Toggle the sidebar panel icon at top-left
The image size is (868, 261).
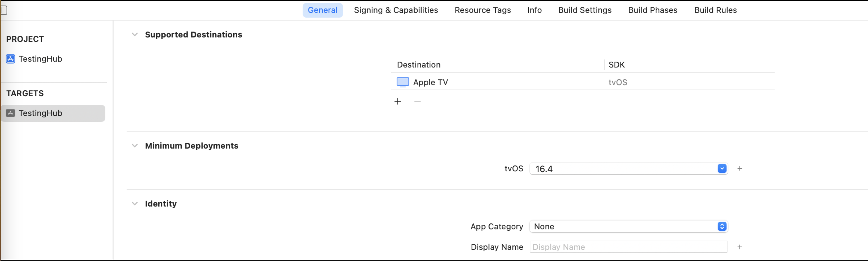click(3, 10)
